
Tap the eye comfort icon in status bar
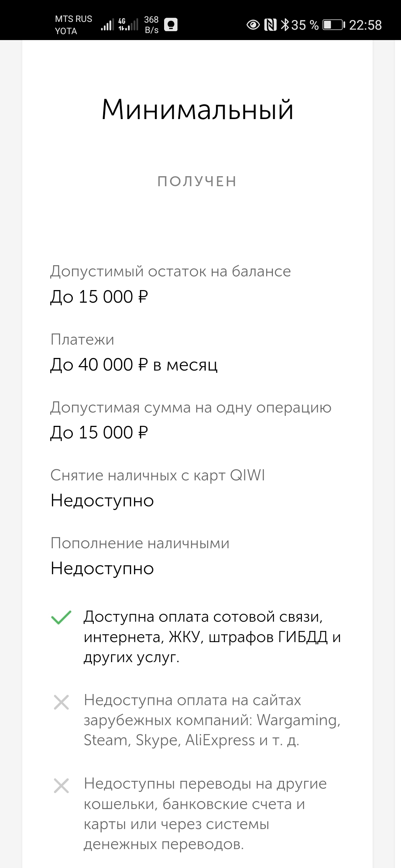(x=253, y=25)
